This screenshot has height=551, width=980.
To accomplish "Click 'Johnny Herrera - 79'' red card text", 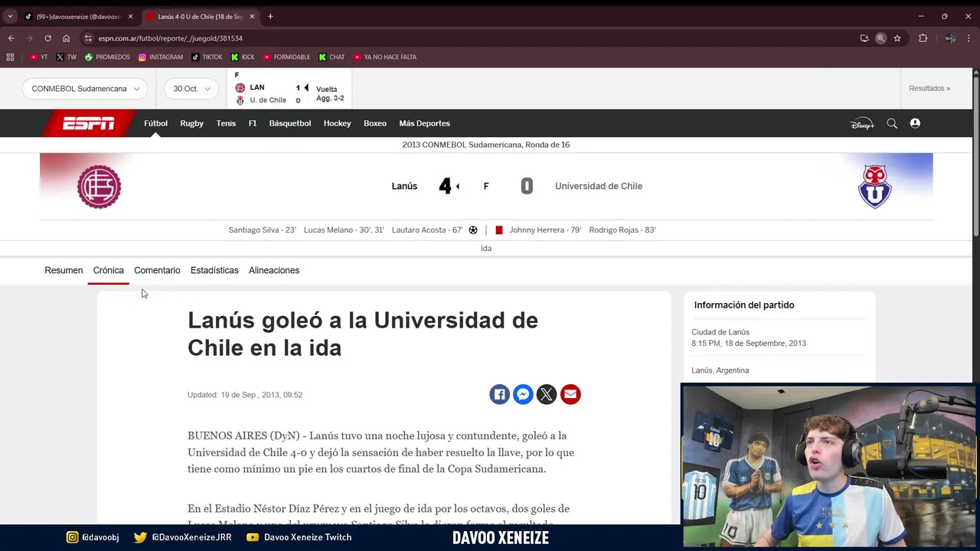I will click(545, 230).
